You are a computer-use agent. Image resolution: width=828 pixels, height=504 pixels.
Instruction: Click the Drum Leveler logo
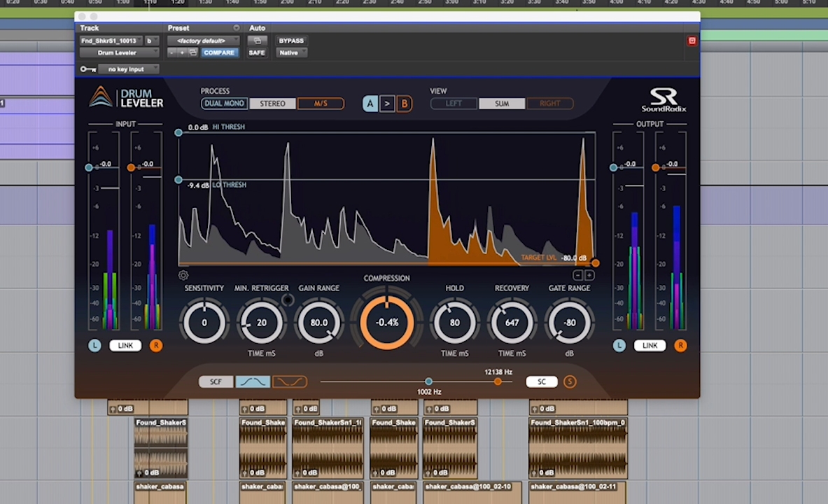(x=126, y=98)
